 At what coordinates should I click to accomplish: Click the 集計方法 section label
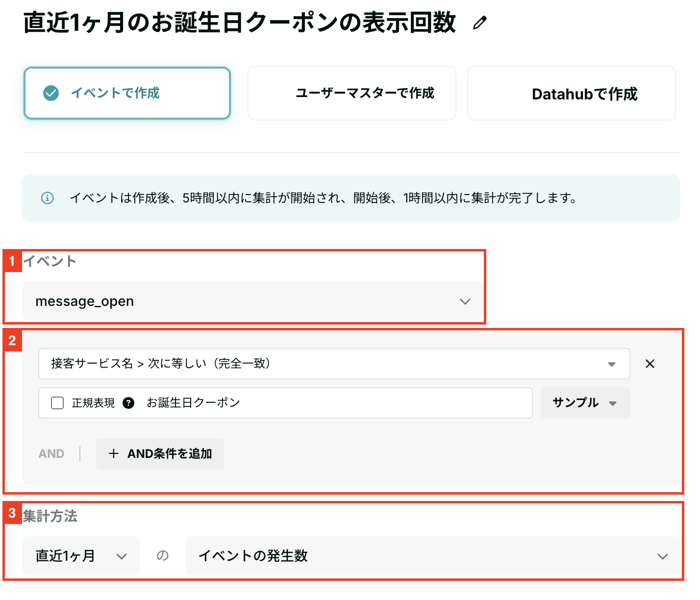point(50,516)
